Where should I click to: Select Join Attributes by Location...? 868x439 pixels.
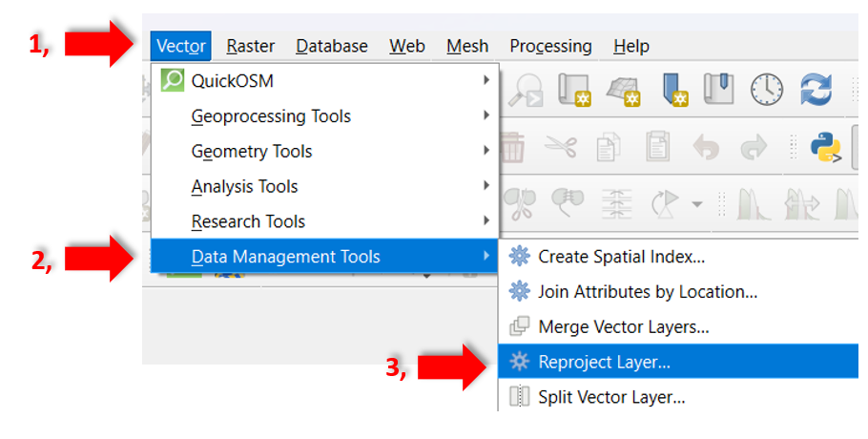point(647,291)
